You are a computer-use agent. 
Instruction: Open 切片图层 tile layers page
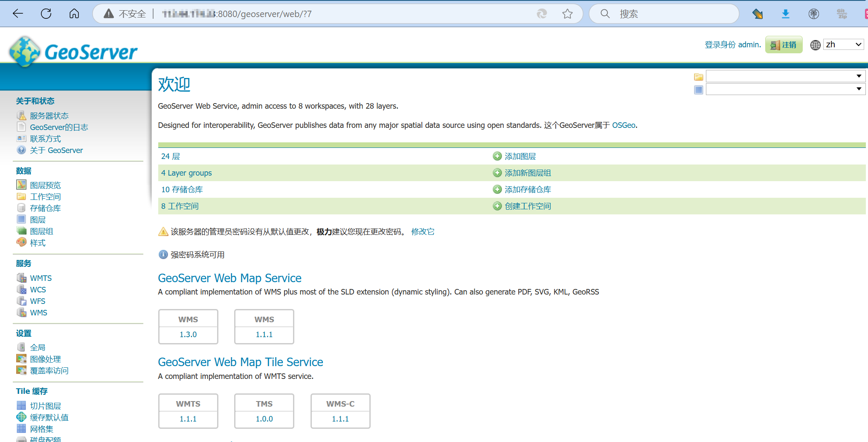point(45,405)
